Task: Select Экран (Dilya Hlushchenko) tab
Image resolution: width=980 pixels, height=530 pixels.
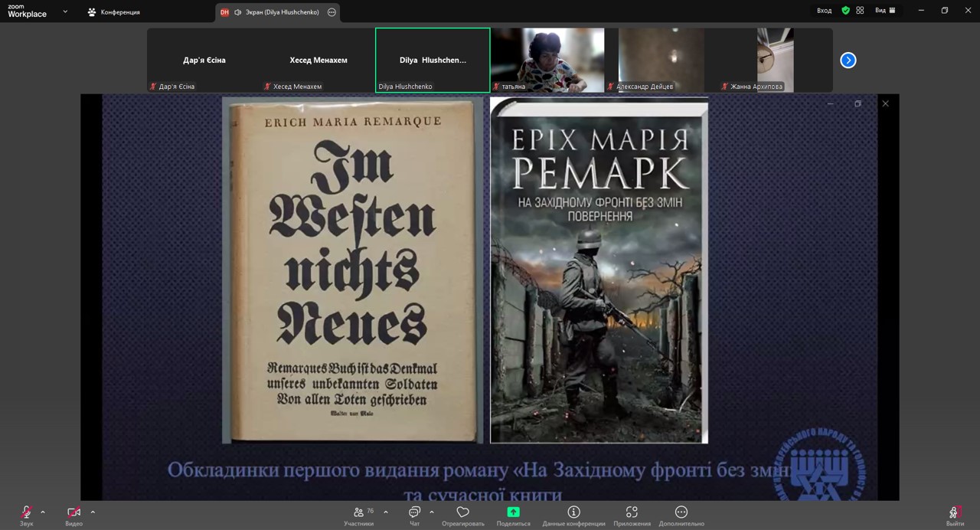Action: (276, 12)
